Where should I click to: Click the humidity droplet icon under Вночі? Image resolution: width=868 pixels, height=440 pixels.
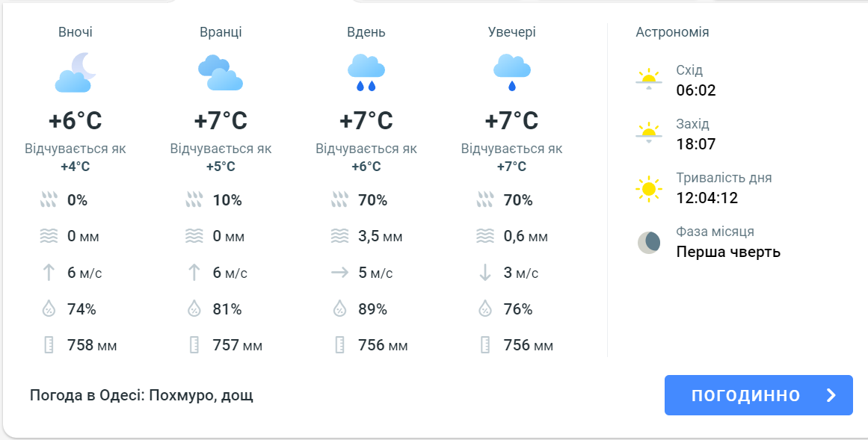[x=49, y=309]
